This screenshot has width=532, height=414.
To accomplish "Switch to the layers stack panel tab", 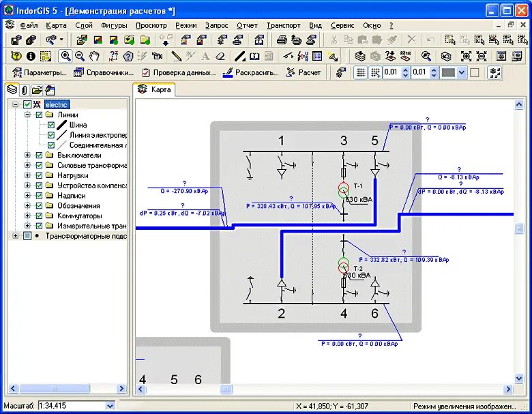I will pos(12,89).
